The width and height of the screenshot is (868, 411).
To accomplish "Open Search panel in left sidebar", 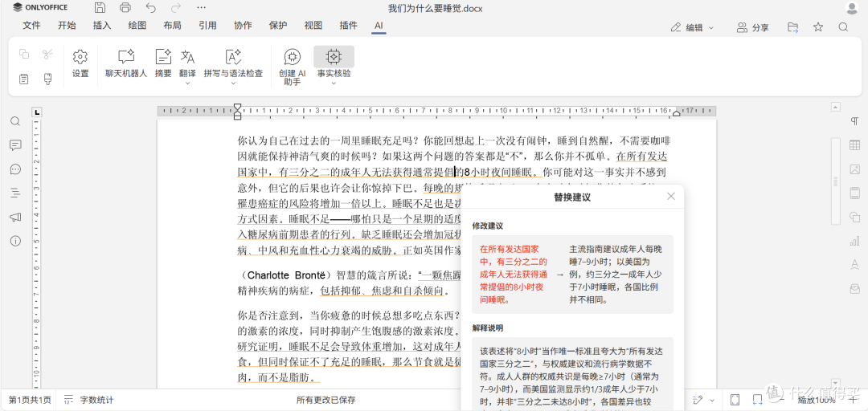I will [x=15, y=121].
